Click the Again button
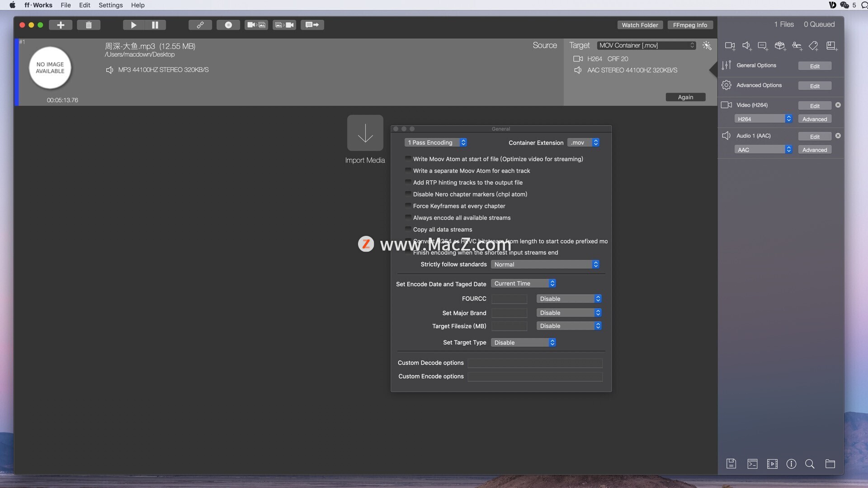 (685, 97)
